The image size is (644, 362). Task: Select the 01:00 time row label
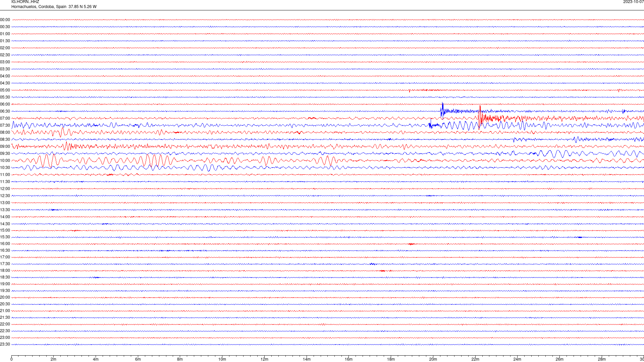[5, 34]
